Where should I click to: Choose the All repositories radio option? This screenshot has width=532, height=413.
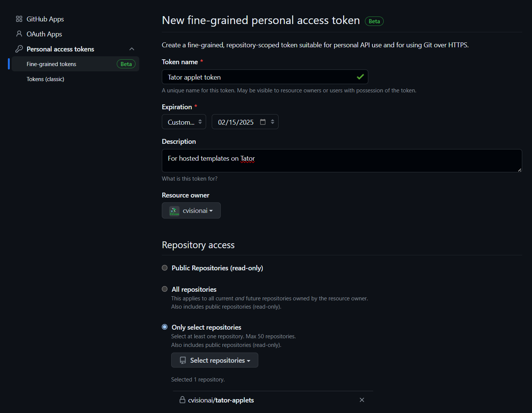[164, 289]
